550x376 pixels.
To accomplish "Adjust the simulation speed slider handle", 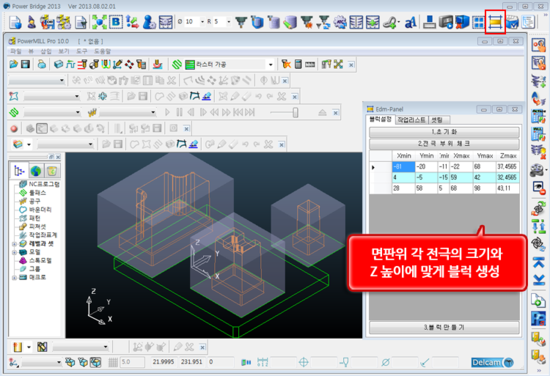I will click(x=295, y=113).
